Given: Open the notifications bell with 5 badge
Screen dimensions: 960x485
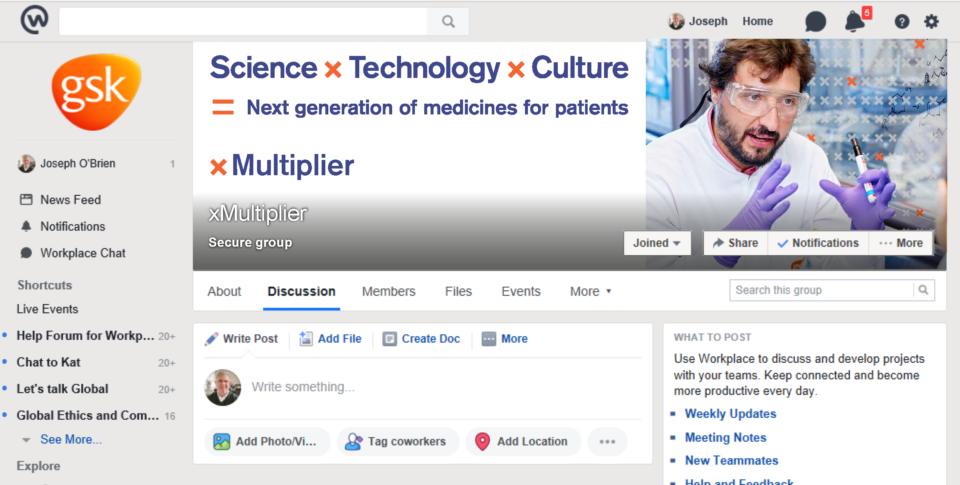Looking at the screenshot, I should [855, 21].
